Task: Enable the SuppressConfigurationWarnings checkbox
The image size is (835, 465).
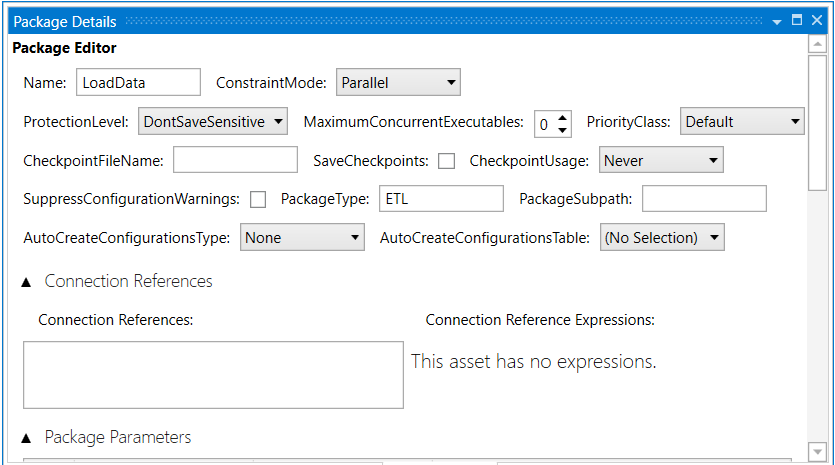Action: [258, 199]
